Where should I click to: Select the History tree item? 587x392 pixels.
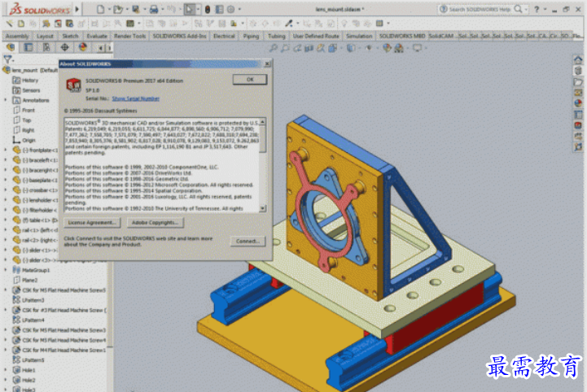click(x=25, y=80)
